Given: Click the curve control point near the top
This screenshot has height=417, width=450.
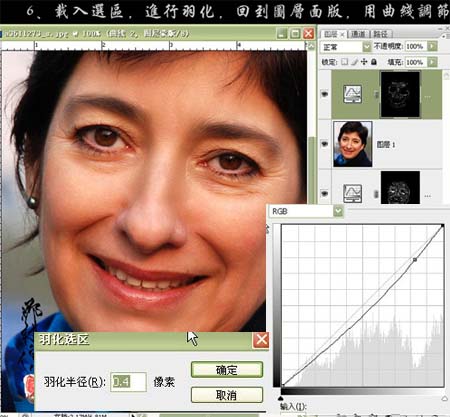Looking at the screenshot, I should tap(415, 259).
